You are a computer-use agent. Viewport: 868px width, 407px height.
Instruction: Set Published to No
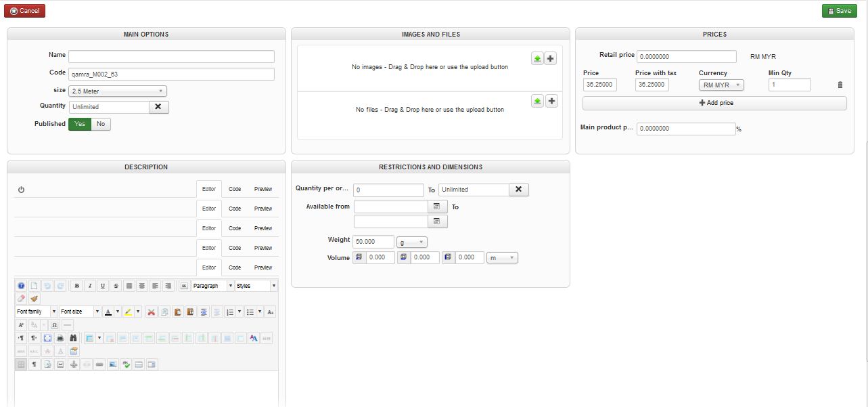(101, 124)
